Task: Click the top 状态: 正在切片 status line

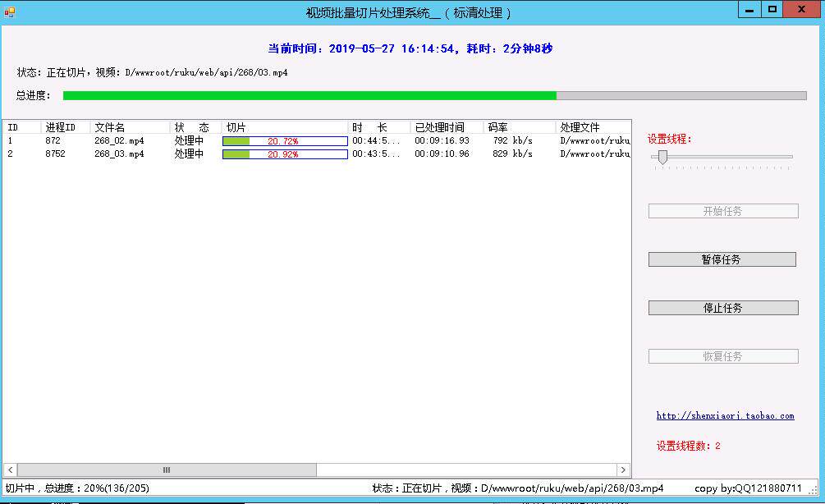Action: coord(153,72)
